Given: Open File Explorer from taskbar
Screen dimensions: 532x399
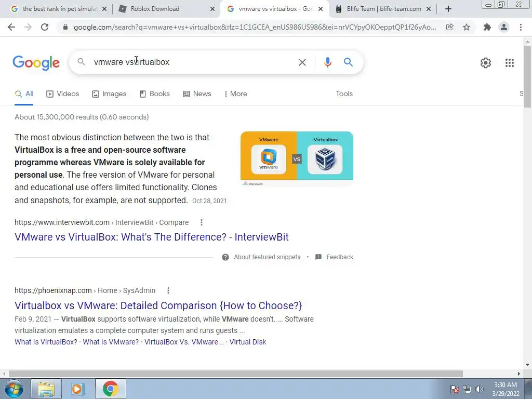Looking at the screenshot, I should [x=46, y=389].
